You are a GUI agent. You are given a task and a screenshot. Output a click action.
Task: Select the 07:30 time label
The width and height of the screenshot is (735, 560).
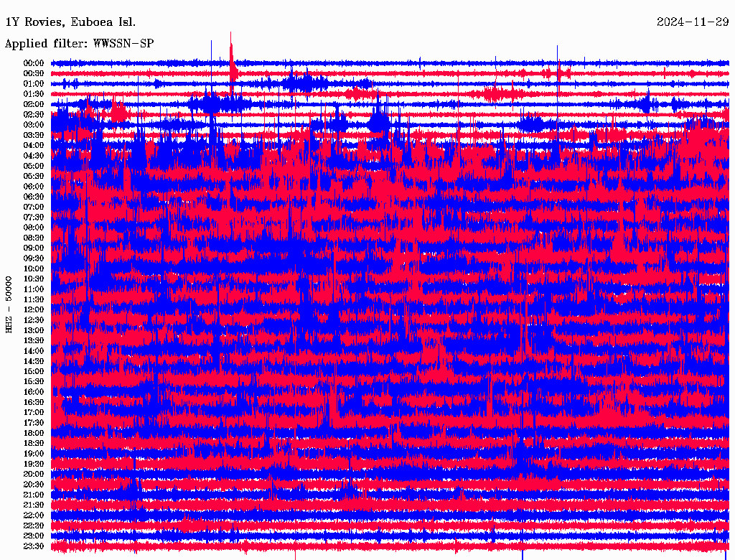click(x=33, y=218)
